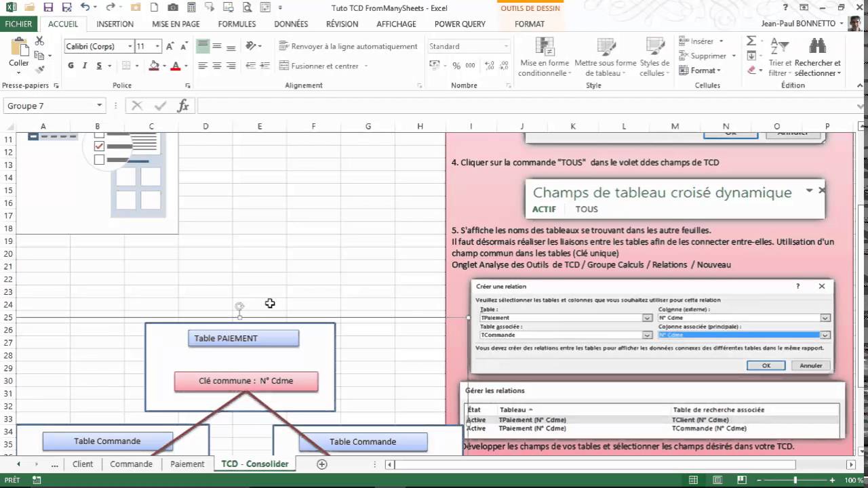Screen dimensions: 868x488
Task: Open the FICHIER tab
Action: [x=18, y=24]
